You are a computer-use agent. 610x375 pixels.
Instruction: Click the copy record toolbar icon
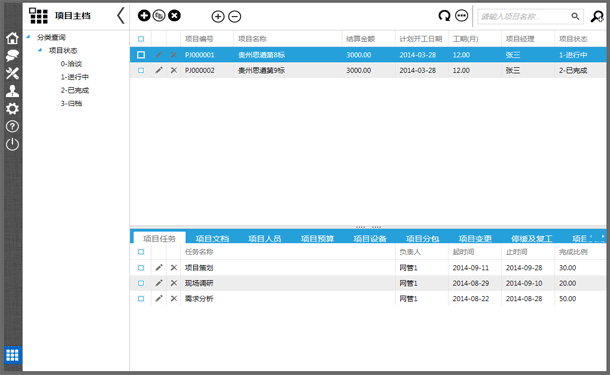coord(159,16)
